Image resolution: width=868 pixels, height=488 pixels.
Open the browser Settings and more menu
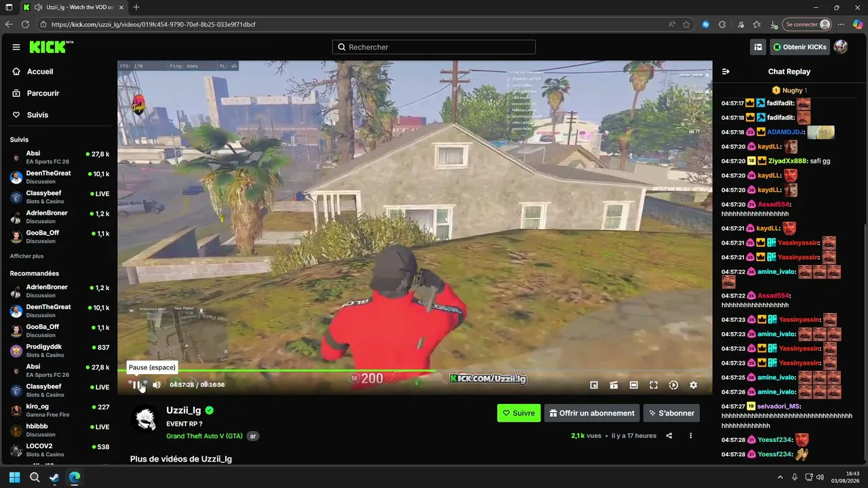pos(842,24)
